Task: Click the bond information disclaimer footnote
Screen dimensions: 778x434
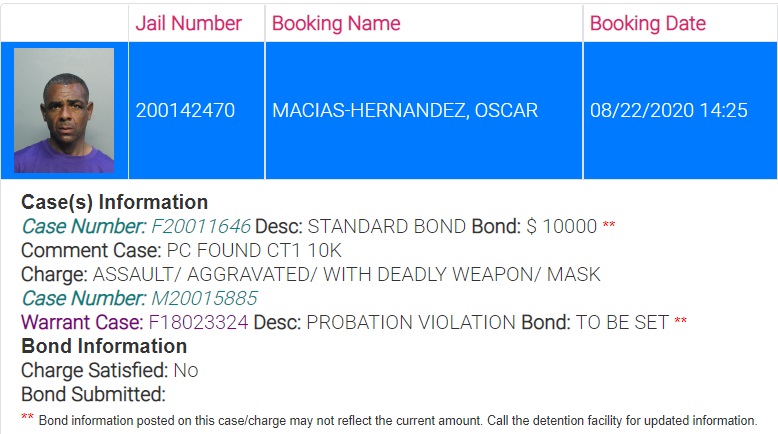Action: 397,420
